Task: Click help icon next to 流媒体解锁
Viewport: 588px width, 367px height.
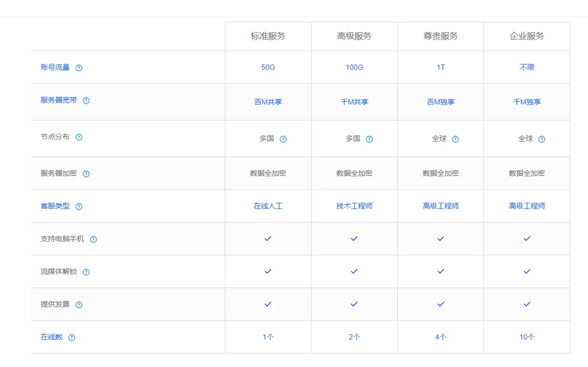Action: [86, 272]
